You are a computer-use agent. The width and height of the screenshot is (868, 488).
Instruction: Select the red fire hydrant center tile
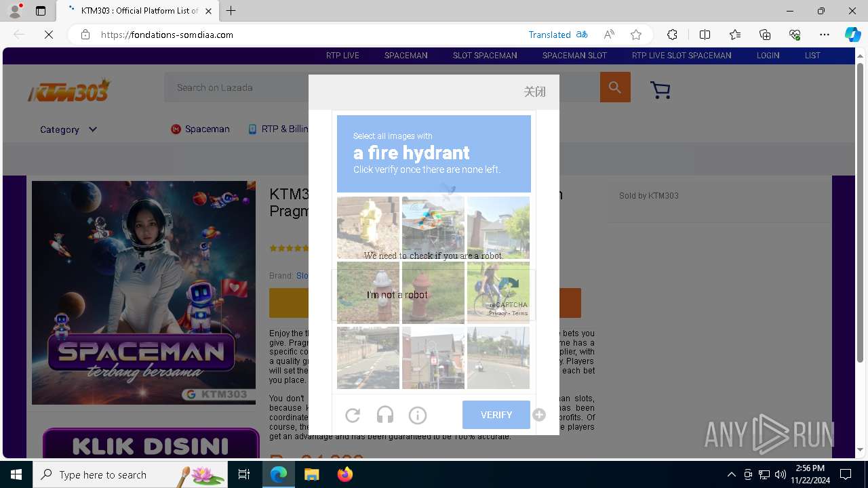(433, 293)
